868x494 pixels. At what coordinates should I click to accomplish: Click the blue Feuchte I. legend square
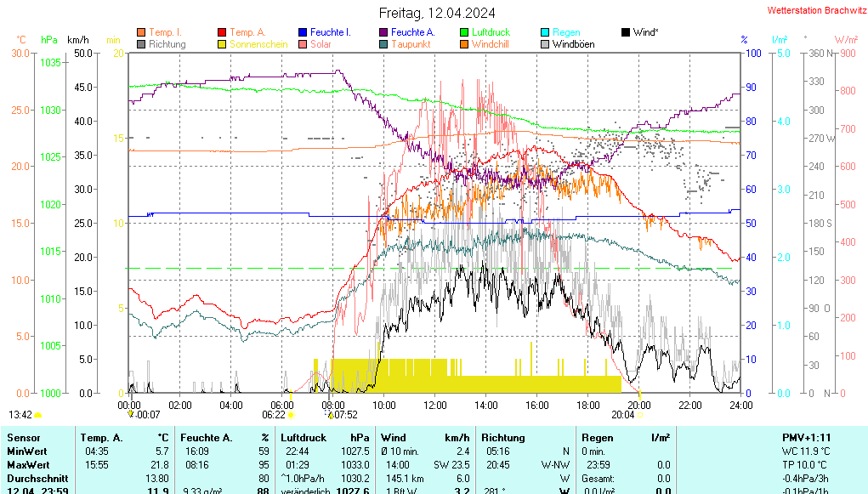pos(304,32)
